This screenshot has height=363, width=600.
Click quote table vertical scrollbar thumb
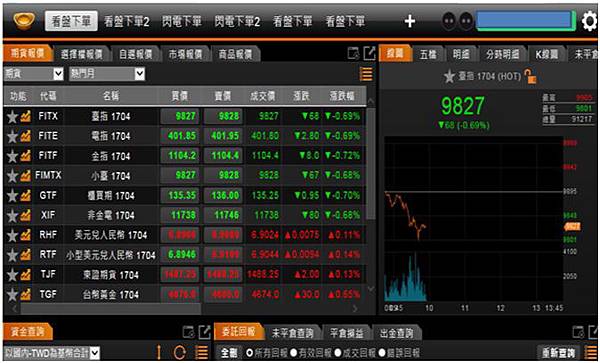point(371,163)
